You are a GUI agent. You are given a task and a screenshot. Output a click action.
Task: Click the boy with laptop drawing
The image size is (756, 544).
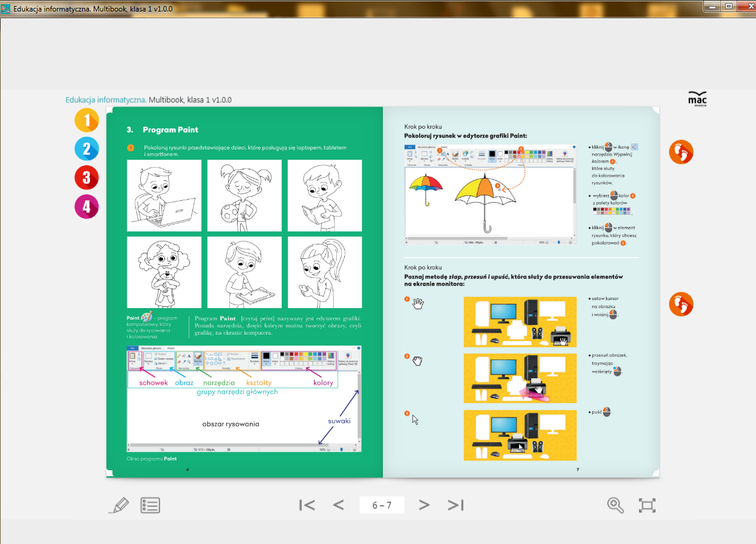[164, 195]
